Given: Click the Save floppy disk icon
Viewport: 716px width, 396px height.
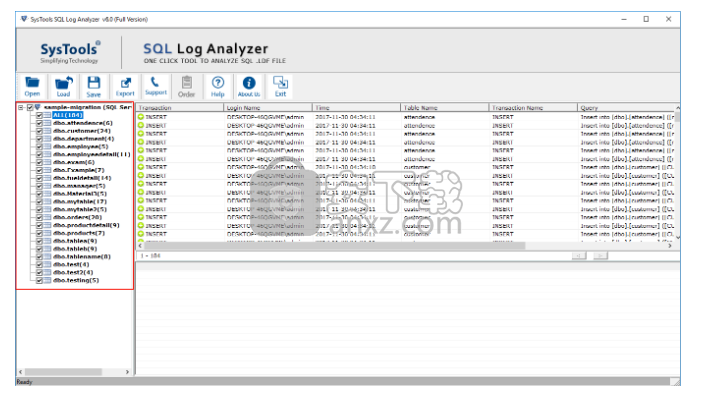Looking at the screenshot, I should pyautogui.click(x=94, y=83).
